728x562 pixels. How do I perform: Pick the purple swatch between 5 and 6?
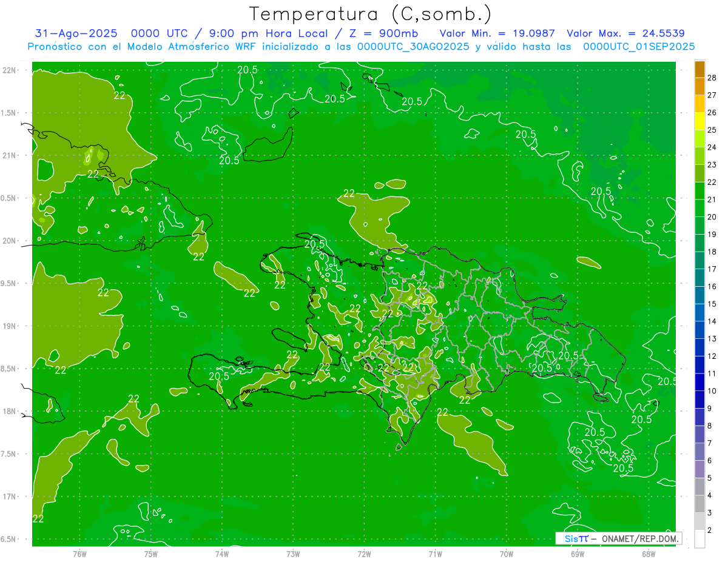coord(699,469)
